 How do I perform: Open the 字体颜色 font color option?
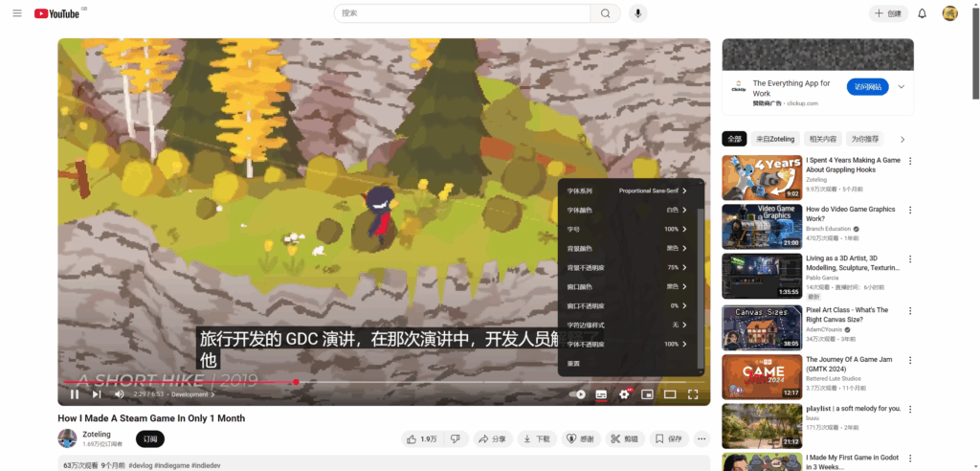628,210
